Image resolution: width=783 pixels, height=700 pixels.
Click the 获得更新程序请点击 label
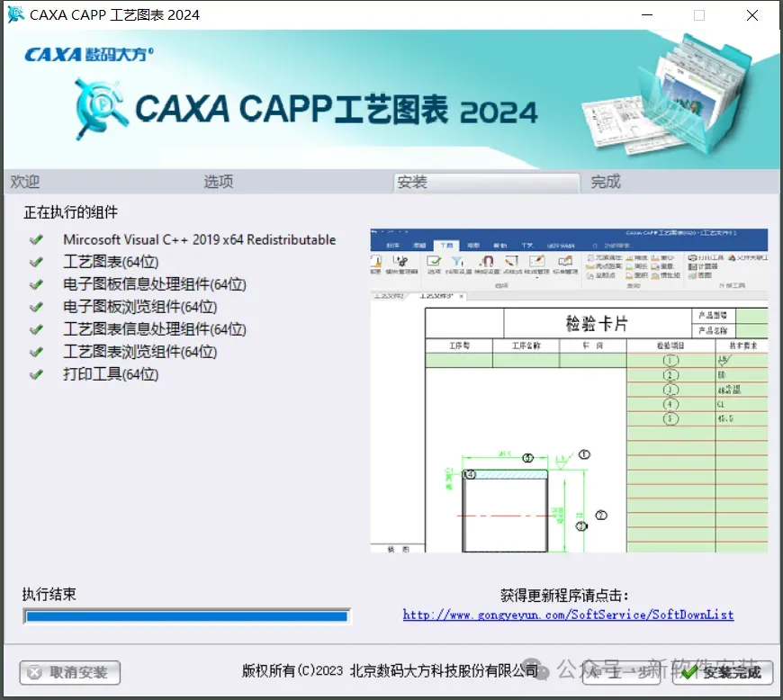[564, 595]
